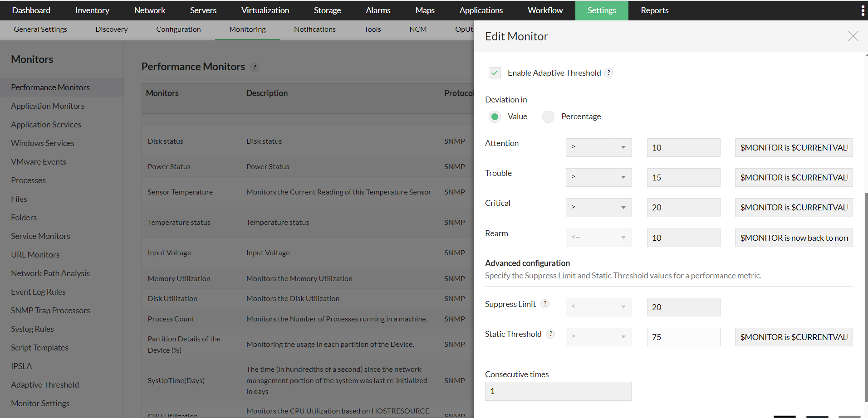Open the Trouble operator dropdown
The width and height of the screenshot is (868, 418).
(x=598, y=177)
